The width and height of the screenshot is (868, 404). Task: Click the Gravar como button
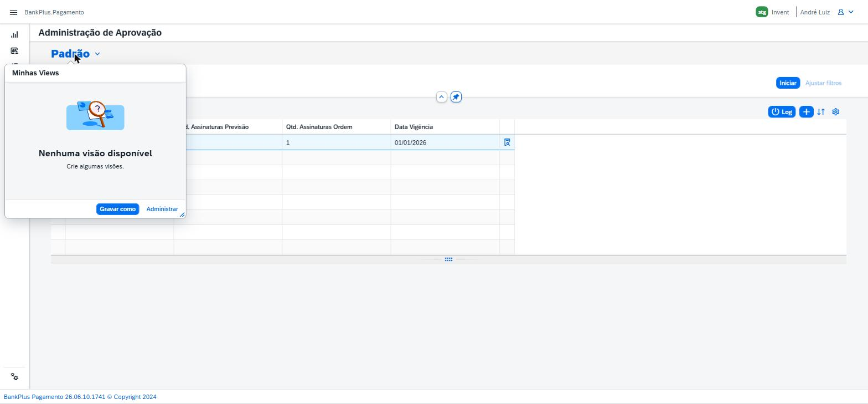[x=117, y=209]
